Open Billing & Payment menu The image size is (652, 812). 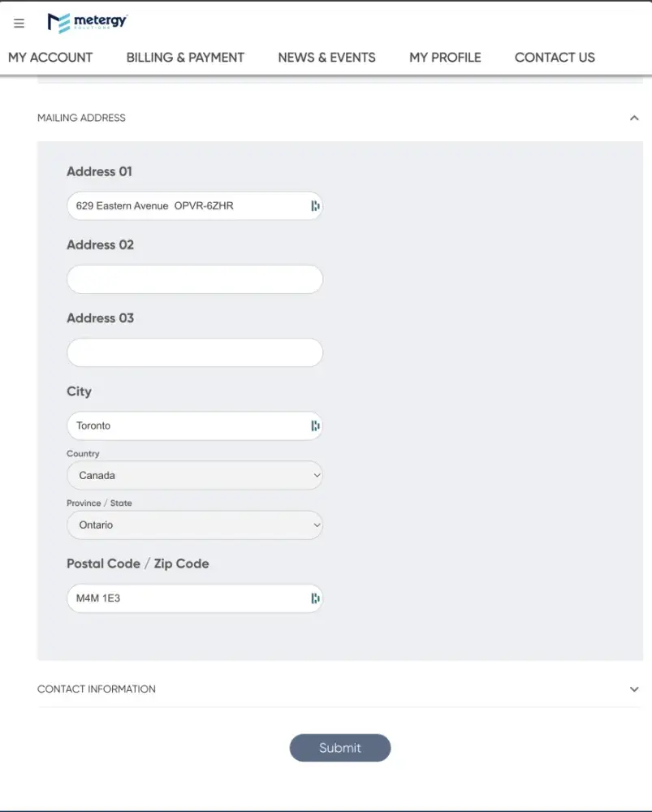click(185, 58)
